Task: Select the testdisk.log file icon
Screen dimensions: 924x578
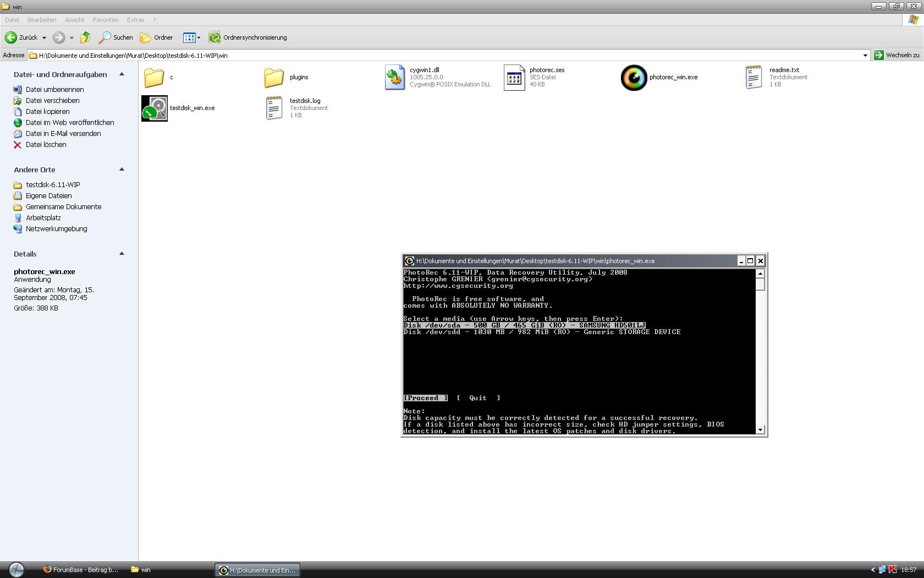Action: [x=274, y=108]
